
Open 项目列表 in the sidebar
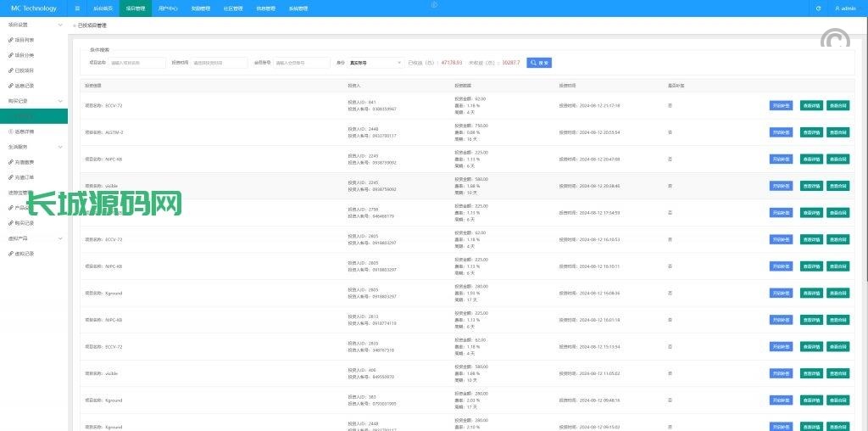pos(24,40)
